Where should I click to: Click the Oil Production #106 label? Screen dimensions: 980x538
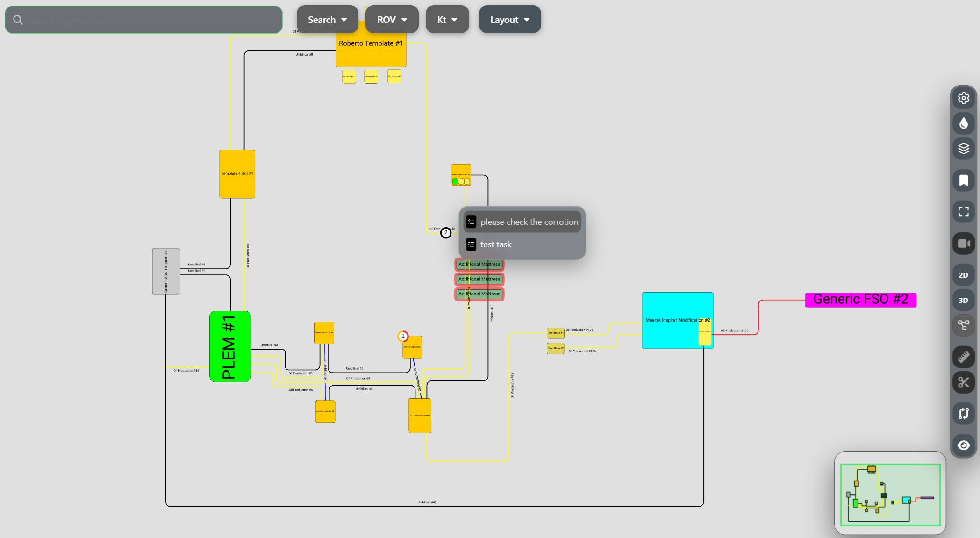coord(579,330)
